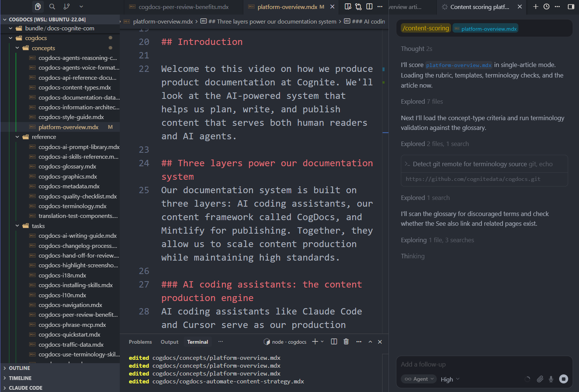Start a new chat with plus icon

click(x=536, y=6)
